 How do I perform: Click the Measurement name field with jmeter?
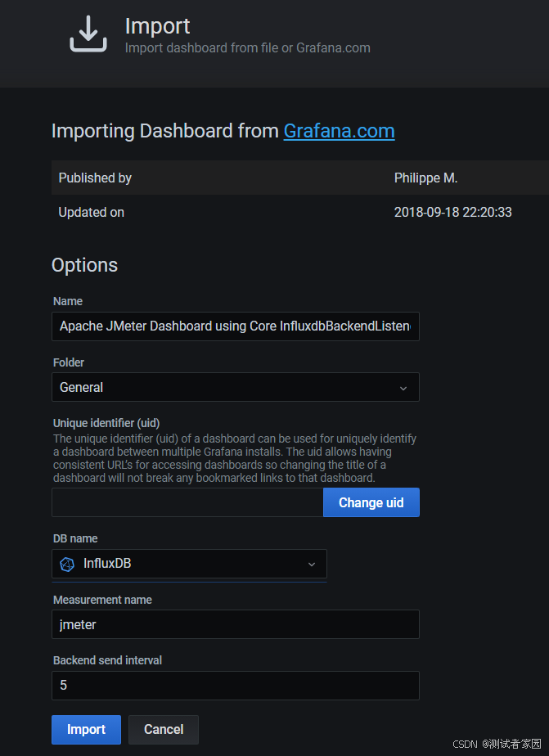(x=235, y=624)
